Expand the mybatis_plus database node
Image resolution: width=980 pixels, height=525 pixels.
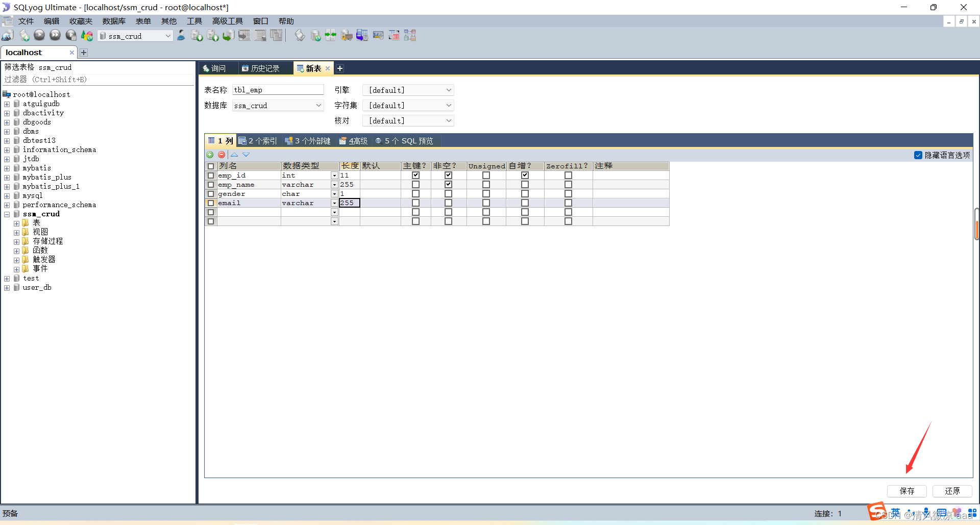7,178
